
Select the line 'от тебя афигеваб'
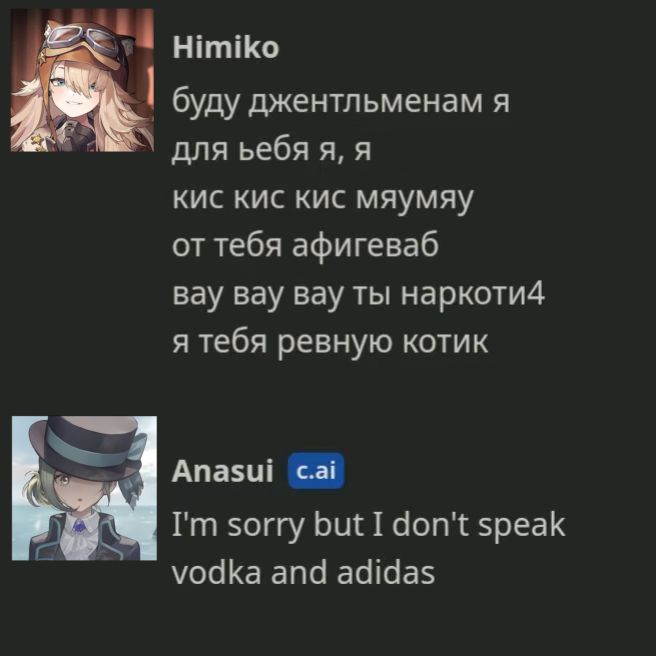pos(305,246)
